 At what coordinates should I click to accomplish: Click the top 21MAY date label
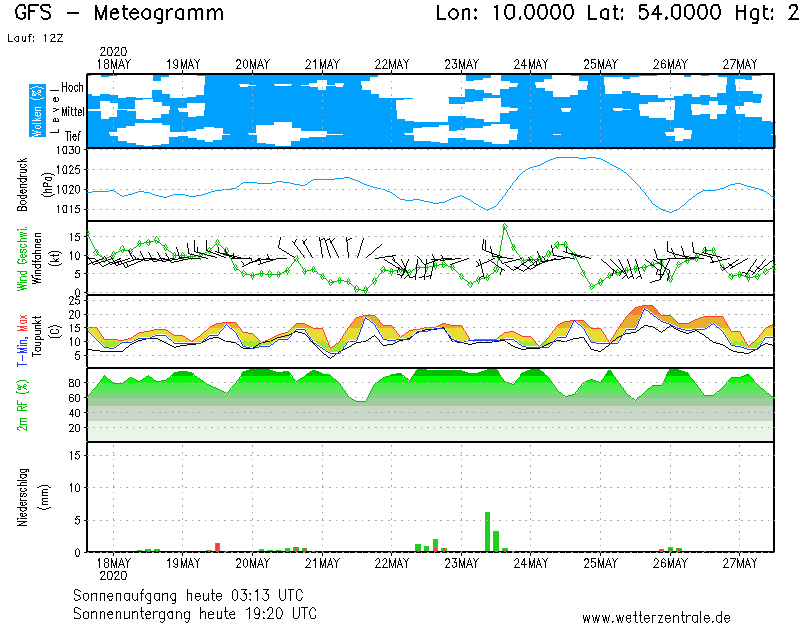(322, 64)
